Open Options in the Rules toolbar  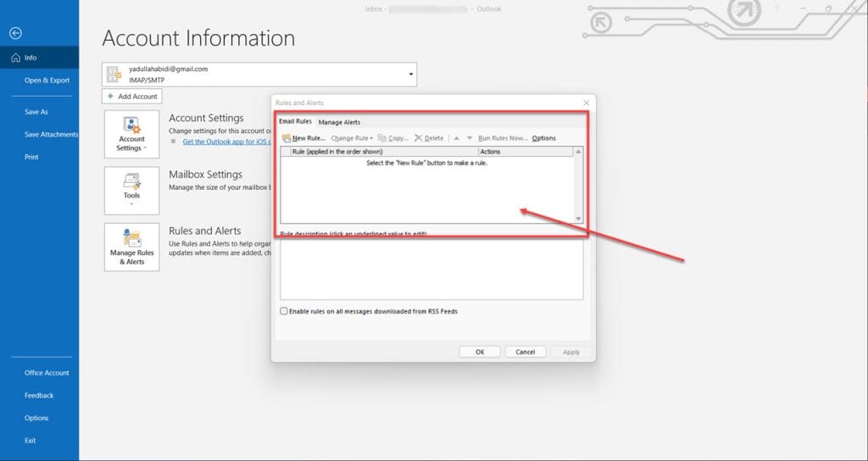click(543, 138)
